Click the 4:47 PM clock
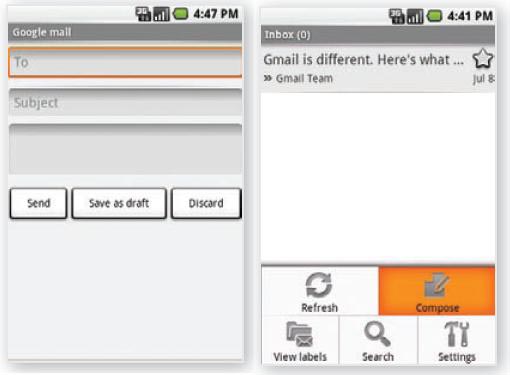 click(x=216, y=14)
